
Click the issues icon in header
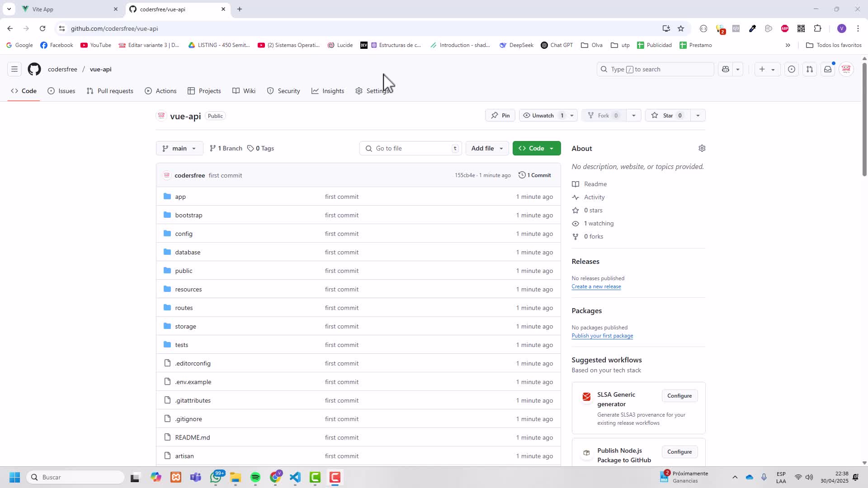(x=791, y=69)
